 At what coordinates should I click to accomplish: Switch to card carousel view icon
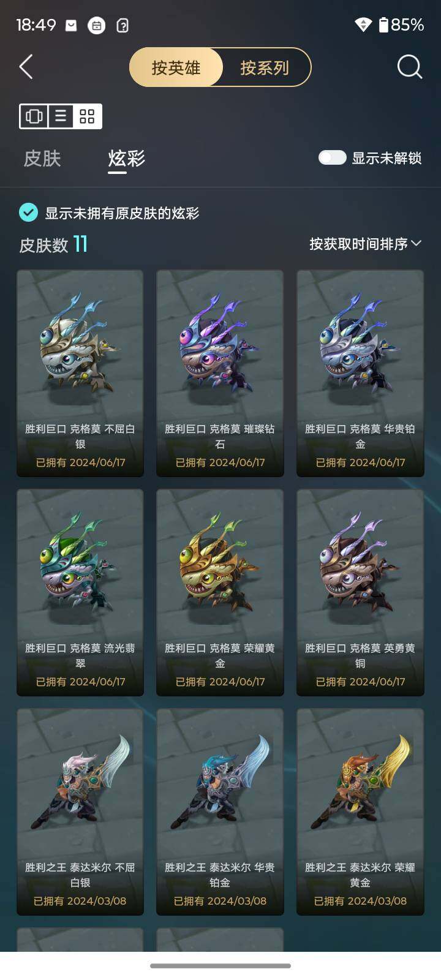pos(34,116)
